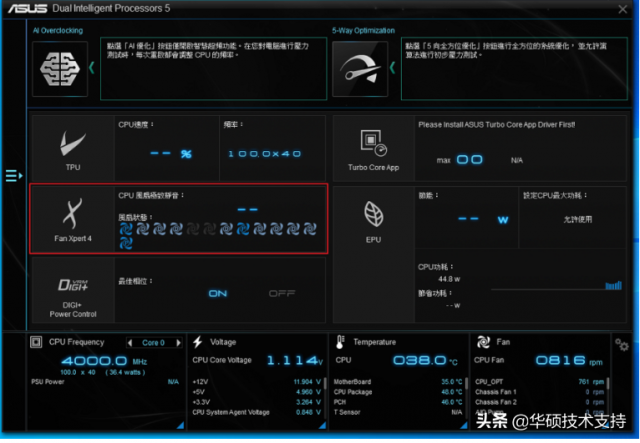
Task: Click the CPU_OPT fan row
Action: point(540,382)
